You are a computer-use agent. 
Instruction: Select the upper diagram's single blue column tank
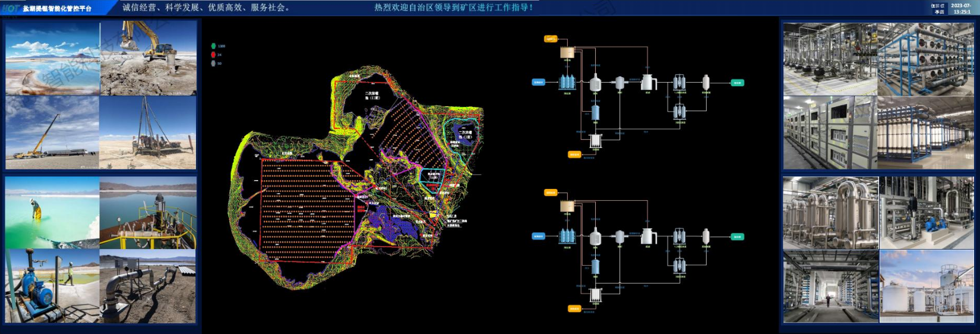(x=595, y=112)
